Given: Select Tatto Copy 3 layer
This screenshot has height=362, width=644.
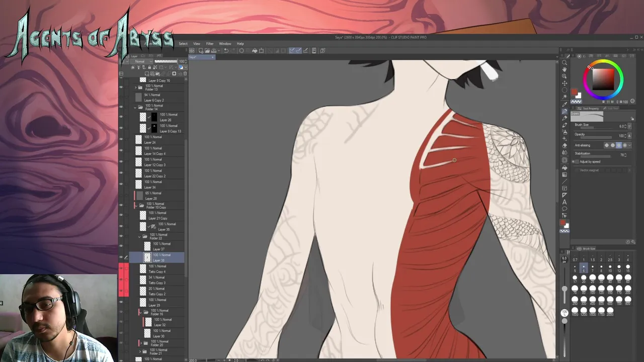Looking at the screenshot, I should (156, 280).
